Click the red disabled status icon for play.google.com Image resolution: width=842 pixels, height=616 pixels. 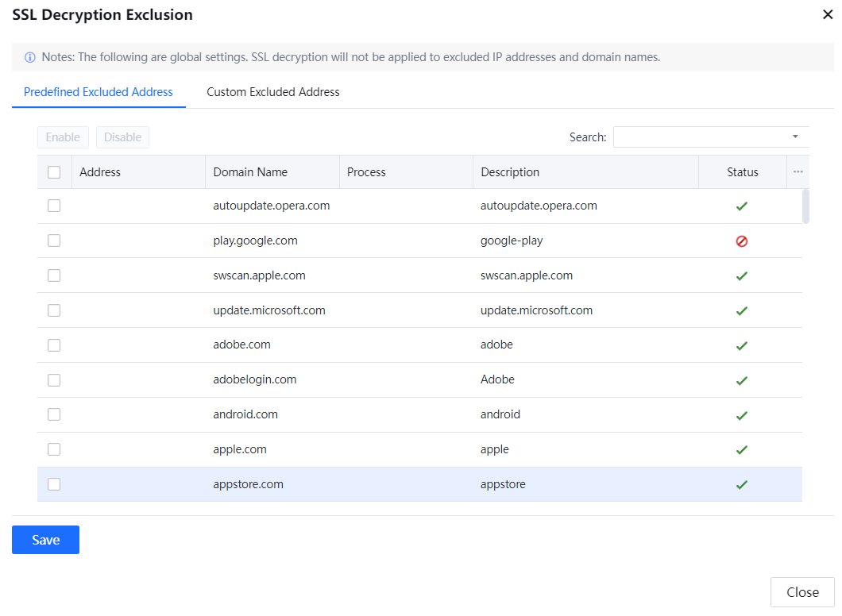click(x=742, y=241)
